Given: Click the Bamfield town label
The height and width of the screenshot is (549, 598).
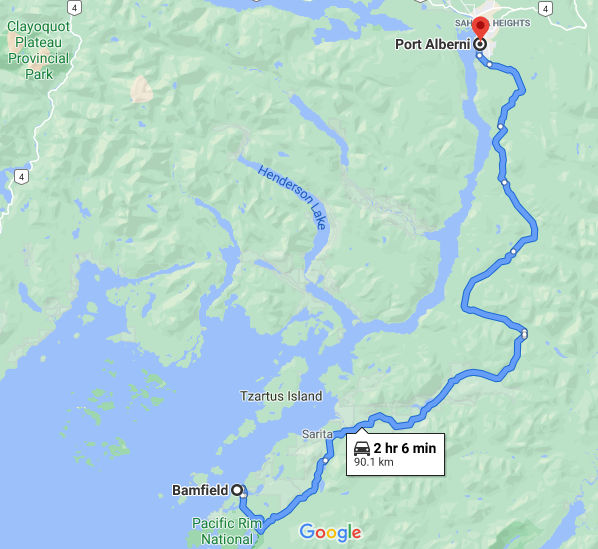Looking at the screenshot, I should click(200, 490).
